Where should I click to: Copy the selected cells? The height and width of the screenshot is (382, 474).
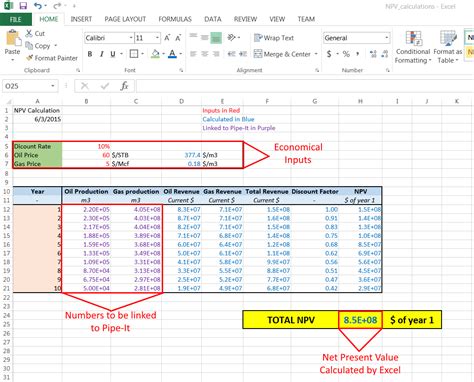pyautogui.click(x=38, y=46)
